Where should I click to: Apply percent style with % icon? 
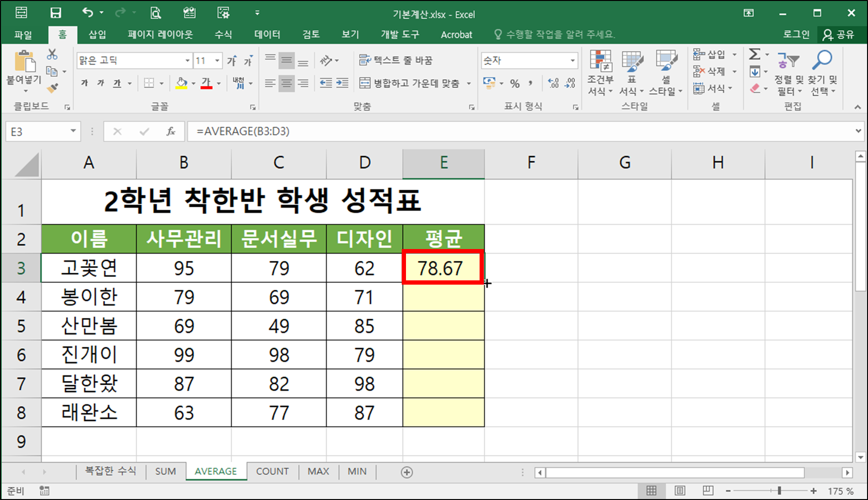[514, 83]
